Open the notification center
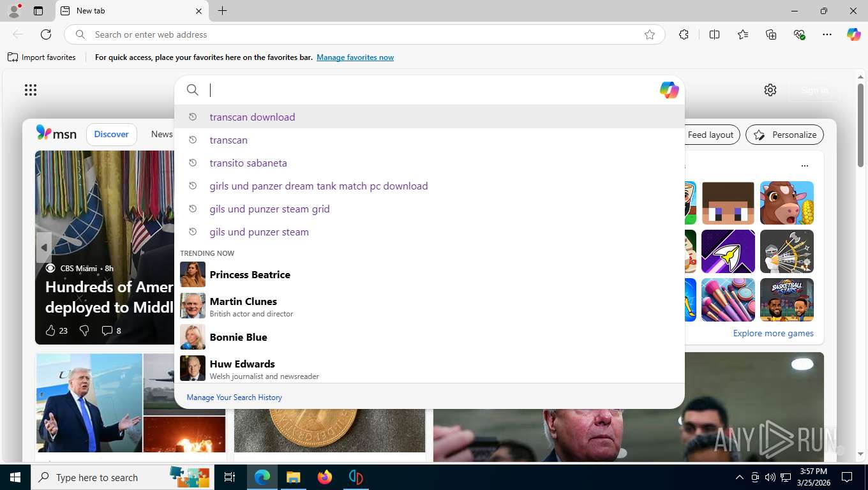 pos(847,477)
